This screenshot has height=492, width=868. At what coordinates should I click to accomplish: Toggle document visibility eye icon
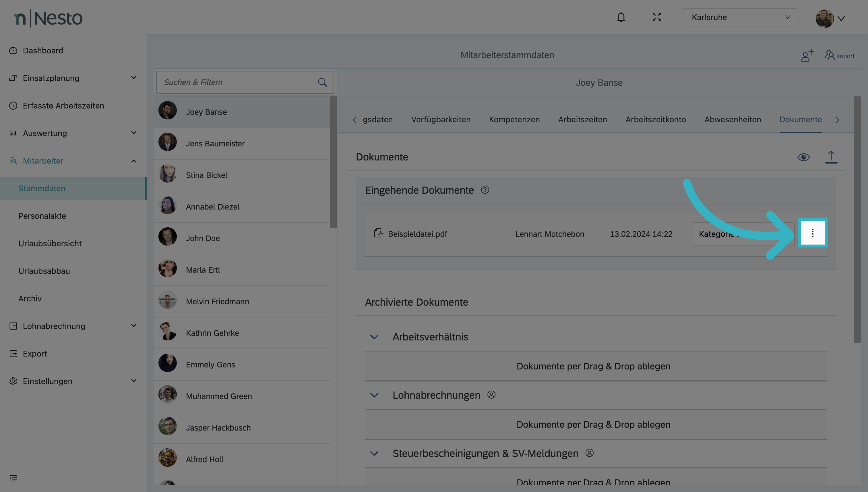[x=803, y=157]
